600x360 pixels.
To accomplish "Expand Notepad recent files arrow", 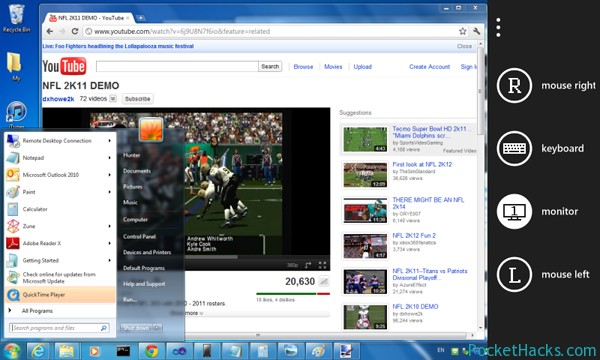I will [x=109, y=158].
